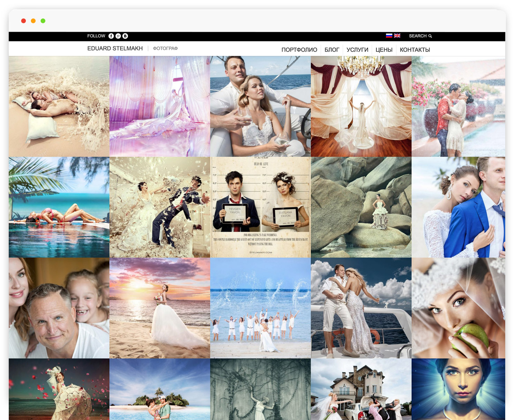515x420 pixels.
Task: Click the yellow minimize window button
Action: 33,21
